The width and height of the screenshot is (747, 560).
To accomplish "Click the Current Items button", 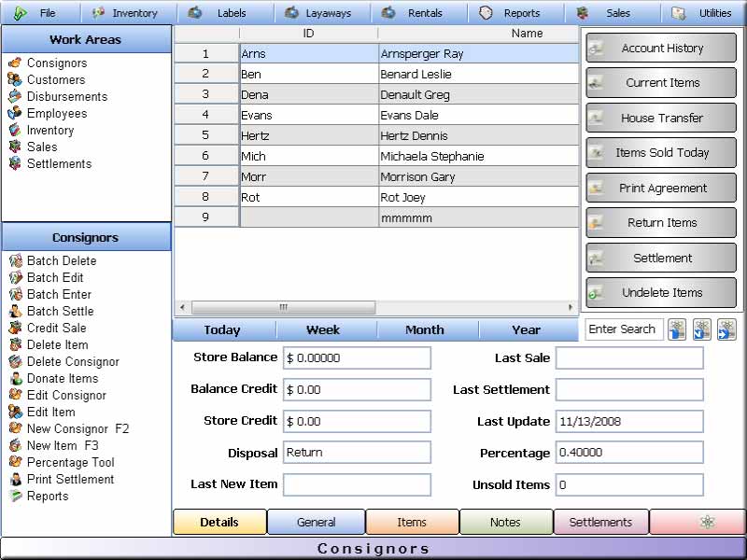I will tap(661, 82).
